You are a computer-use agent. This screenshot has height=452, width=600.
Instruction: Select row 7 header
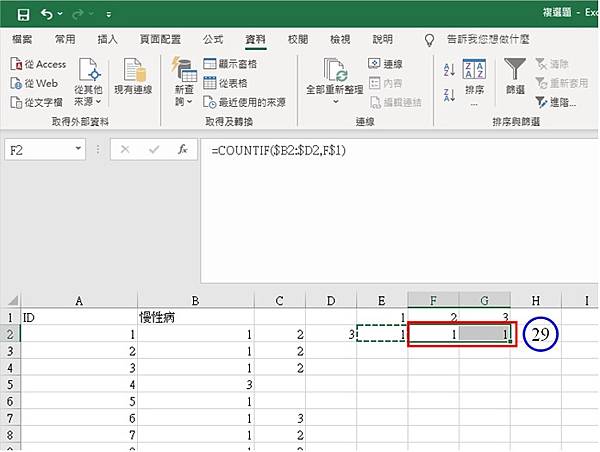[10, 418]
